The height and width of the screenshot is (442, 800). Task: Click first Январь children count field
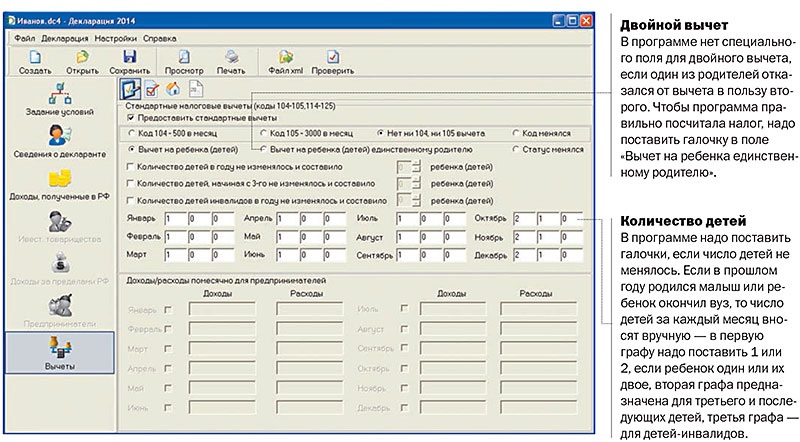coord(176,218)
